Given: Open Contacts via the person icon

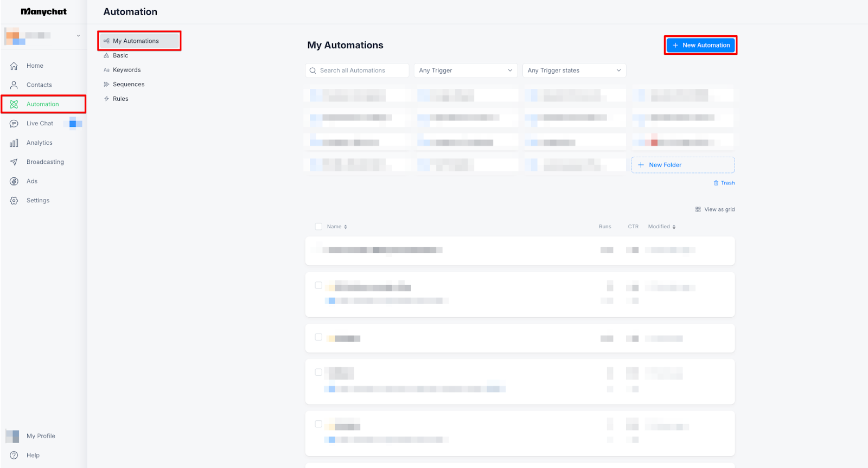Looking at the screenshot, I should coord(14,85).
